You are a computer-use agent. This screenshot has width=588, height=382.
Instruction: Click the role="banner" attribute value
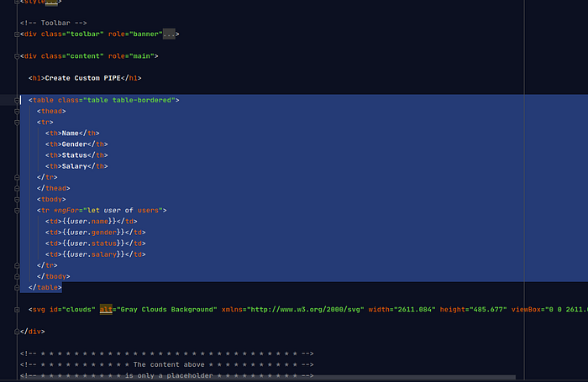point(146,34)
